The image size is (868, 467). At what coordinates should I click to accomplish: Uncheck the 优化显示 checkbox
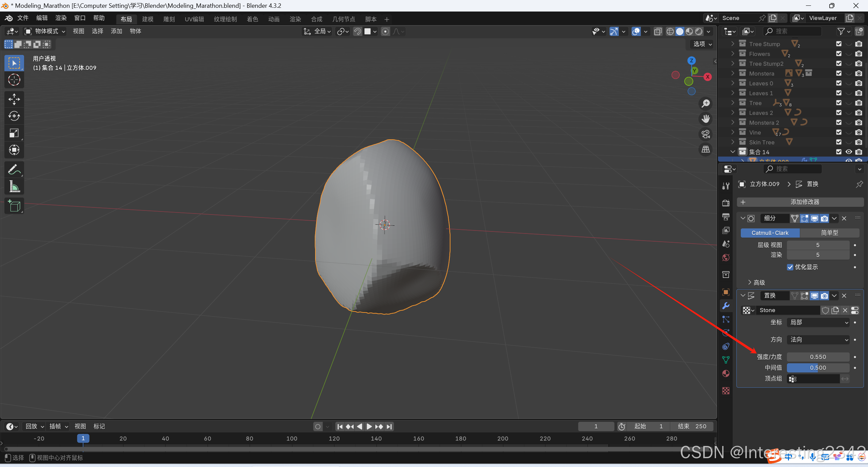click(790, 267)
